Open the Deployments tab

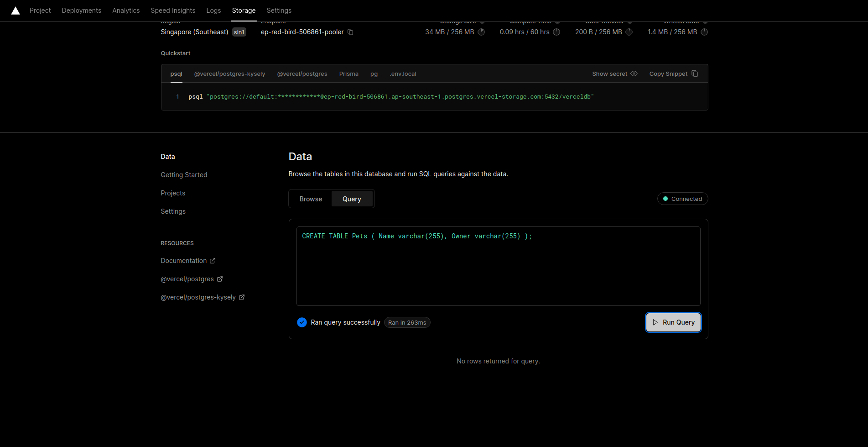tap(82, 11)
